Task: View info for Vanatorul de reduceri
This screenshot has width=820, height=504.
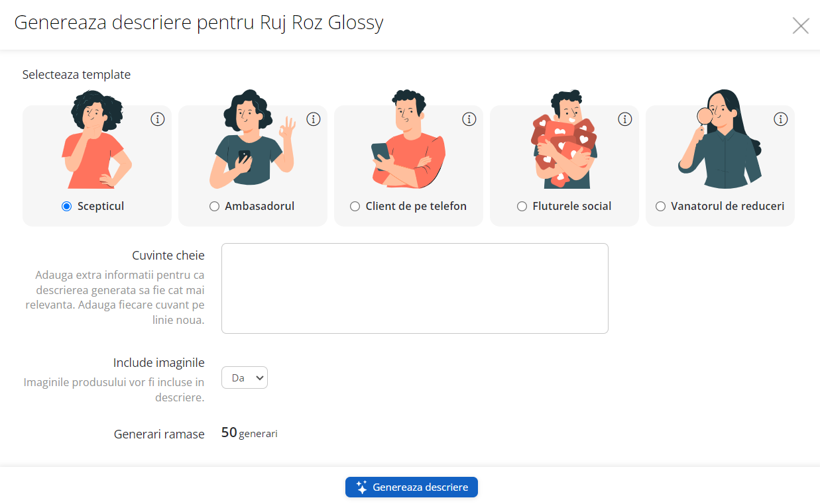Action: 781,119
